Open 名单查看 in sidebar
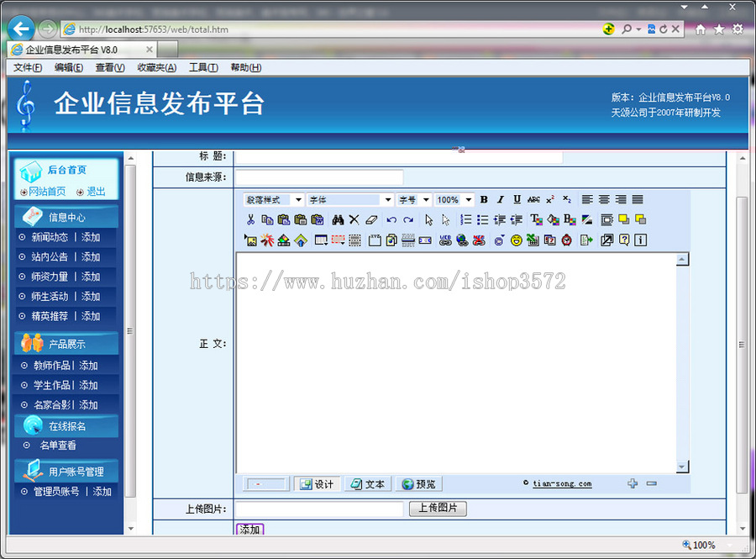756x559 pixels. pos(58,446)
